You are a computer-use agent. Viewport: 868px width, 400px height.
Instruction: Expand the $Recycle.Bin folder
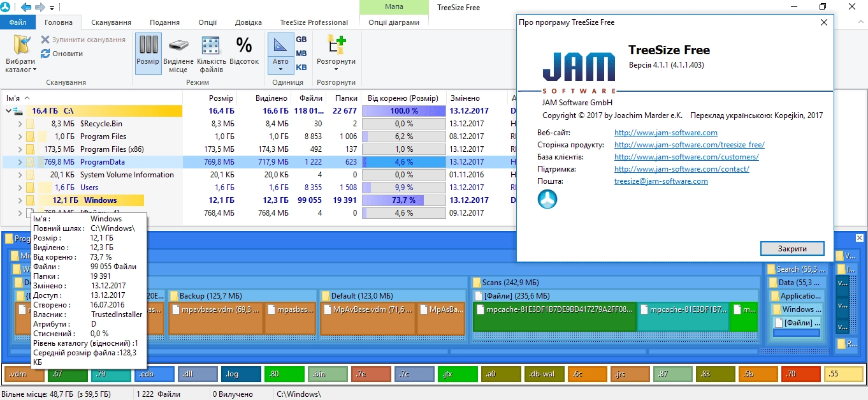(x=20, y=124)
